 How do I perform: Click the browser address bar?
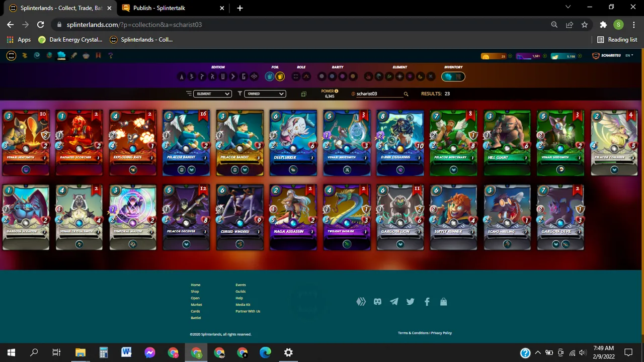[x=302, y=25]
